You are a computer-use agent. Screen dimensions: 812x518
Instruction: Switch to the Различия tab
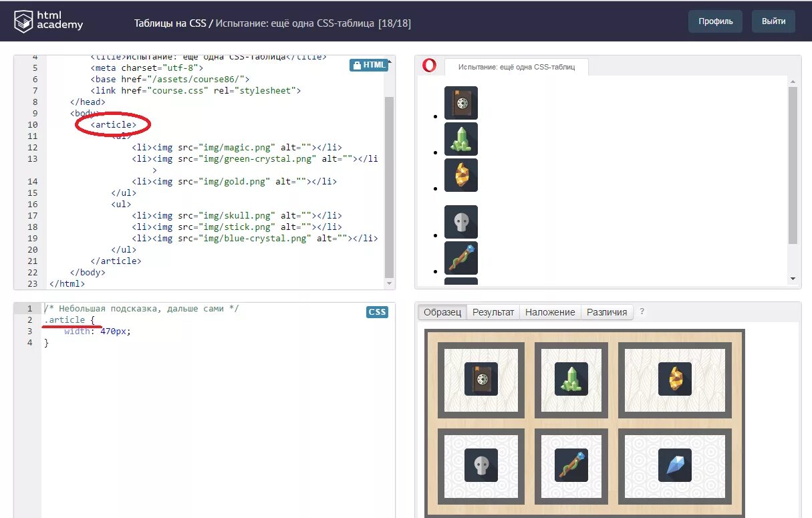point(607,312)
